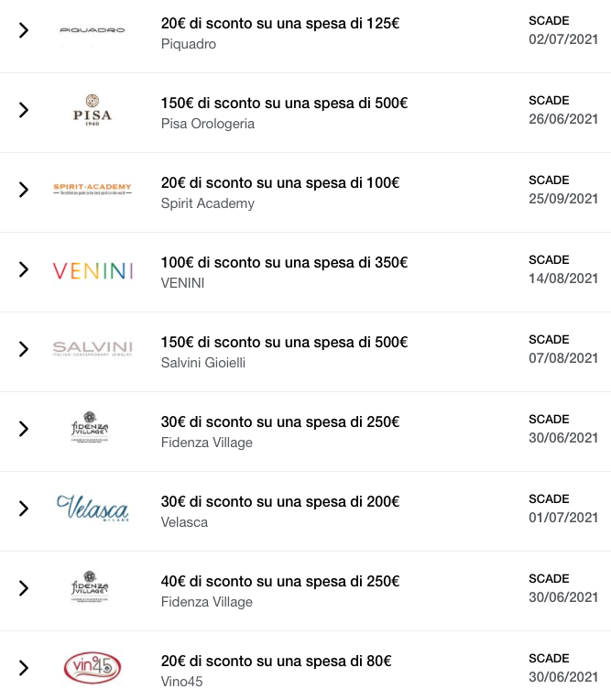Expand the Salvini Gioielli offer arrow
The height and width of the screenshot is (700, 611).
(24, 349)
